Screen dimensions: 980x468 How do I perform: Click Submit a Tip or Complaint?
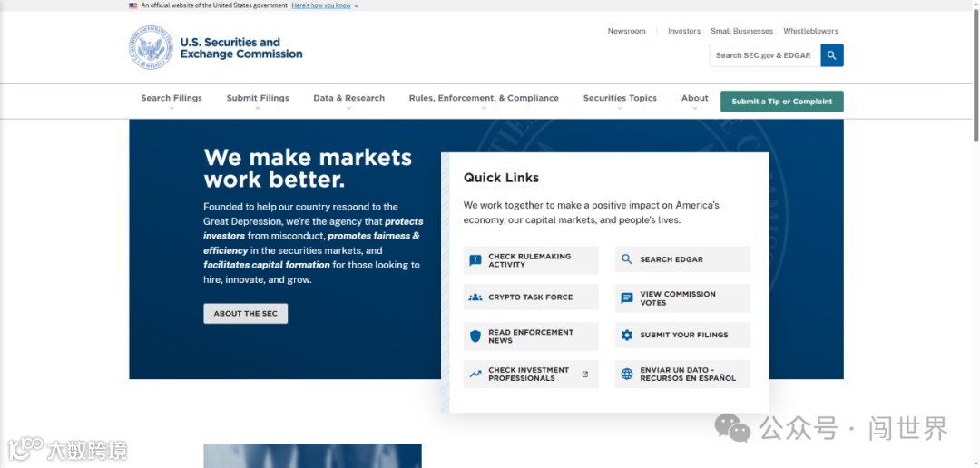point(782,102)
